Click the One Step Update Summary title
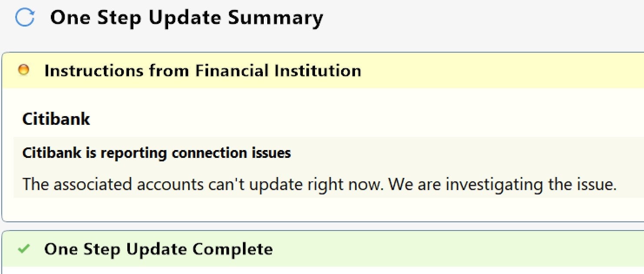Viewport: 644px width, 274px height. coord(186,18)
